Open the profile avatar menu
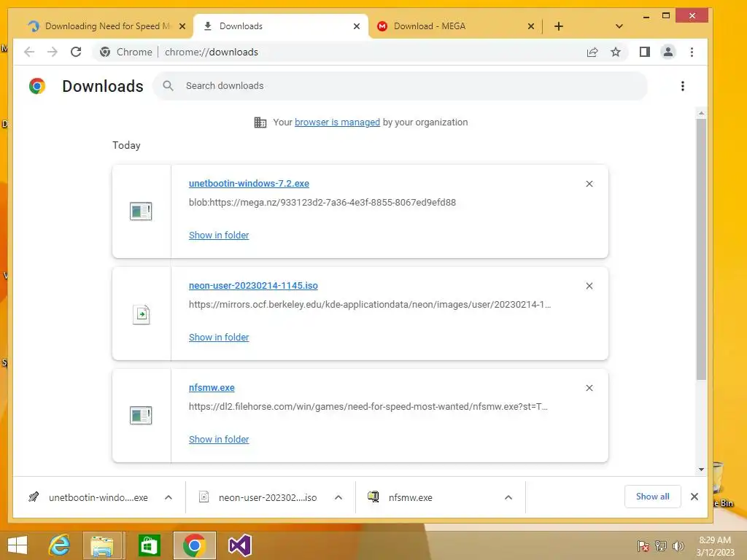 pyautogui.click(x=668, y=52)
